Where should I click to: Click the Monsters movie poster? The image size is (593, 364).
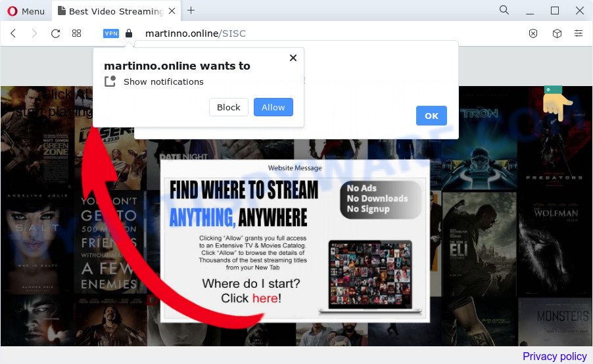(x=555, y=322)
